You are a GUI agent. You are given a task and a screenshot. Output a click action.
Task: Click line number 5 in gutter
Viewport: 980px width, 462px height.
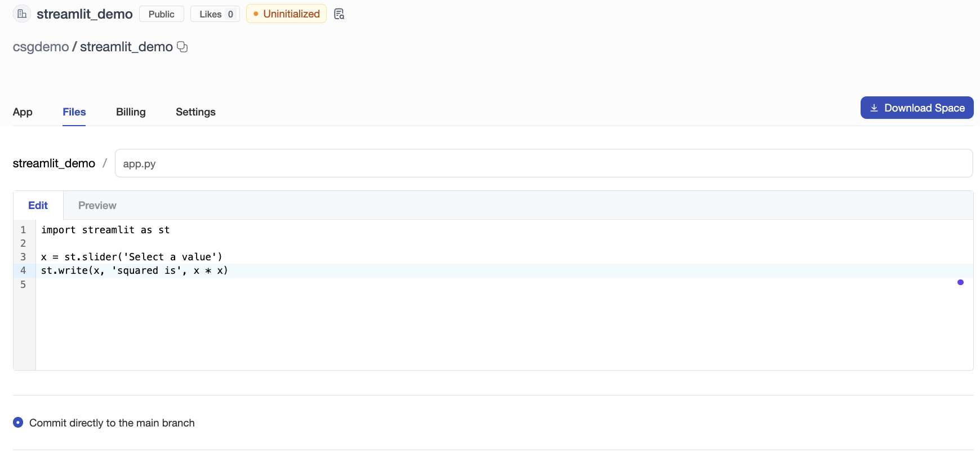[23, 285]
